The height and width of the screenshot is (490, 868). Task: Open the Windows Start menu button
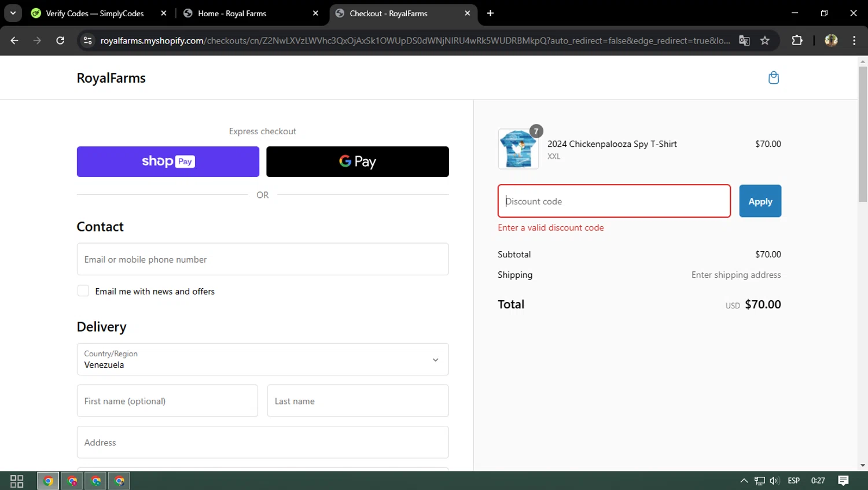[x=17, y=481]
